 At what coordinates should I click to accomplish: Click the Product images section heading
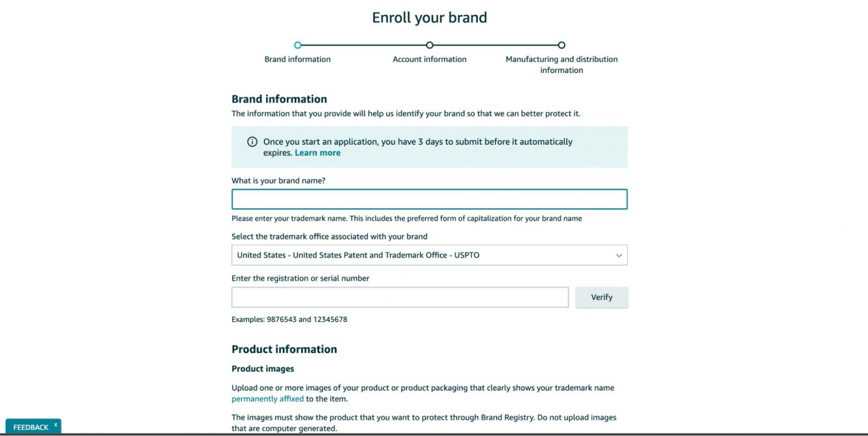(x=263, y=368)
